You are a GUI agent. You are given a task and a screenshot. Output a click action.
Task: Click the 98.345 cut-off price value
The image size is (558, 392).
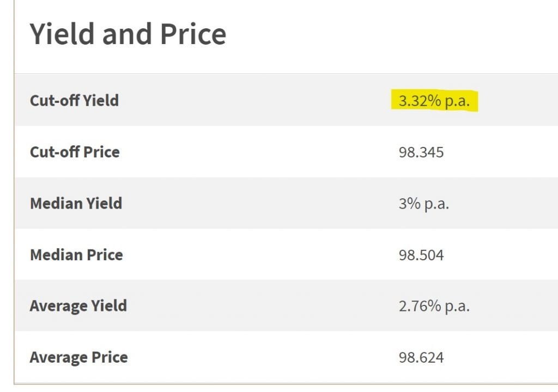pos(421,152)
